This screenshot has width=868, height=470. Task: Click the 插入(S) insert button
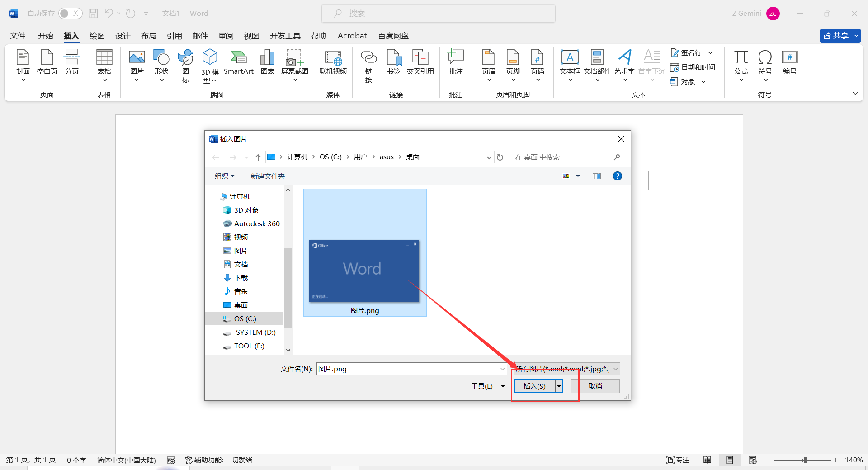coord(535,386)
